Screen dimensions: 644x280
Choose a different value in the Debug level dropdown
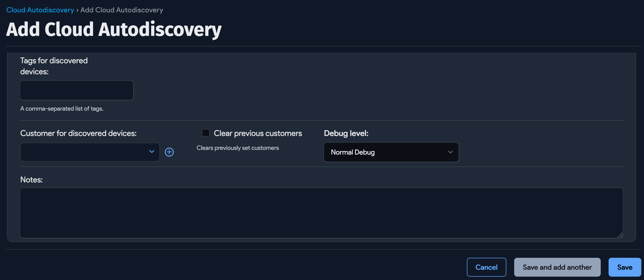(x=391, y=152)
